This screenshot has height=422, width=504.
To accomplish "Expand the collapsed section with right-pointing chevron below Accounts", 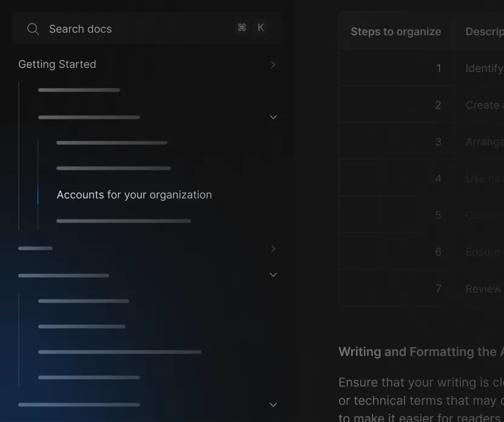I will pyautogui.click(x=273, y=249).
